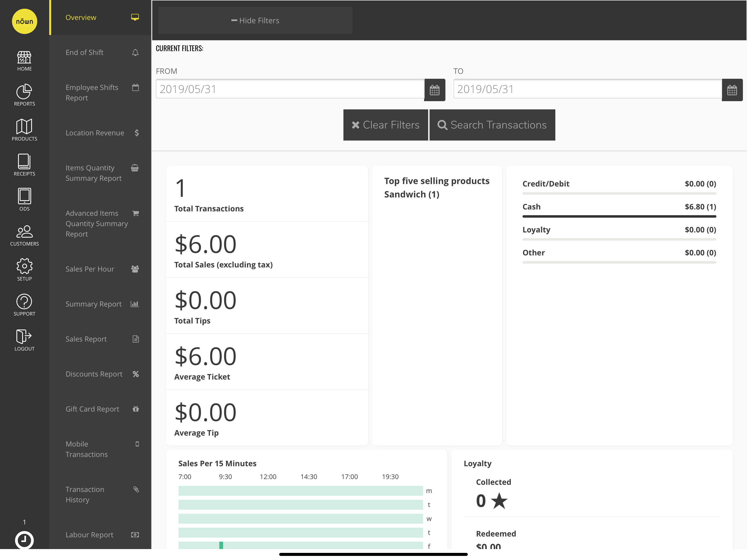
Task: Open the Home storefront icon
Action: pyautogui.click(x=24, y=57)
